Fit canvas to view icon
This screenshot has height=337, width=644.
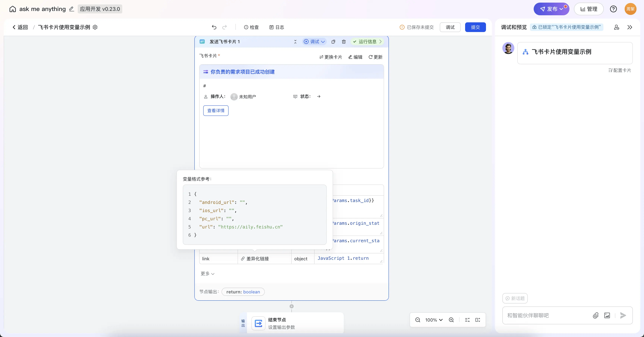click(x=478, y=320)
